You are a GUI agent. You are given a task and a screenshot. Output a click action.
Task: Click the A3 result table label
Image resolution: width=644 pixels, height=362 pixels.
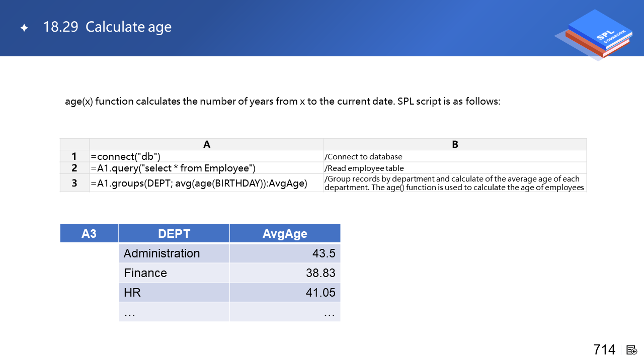point(89,233)
